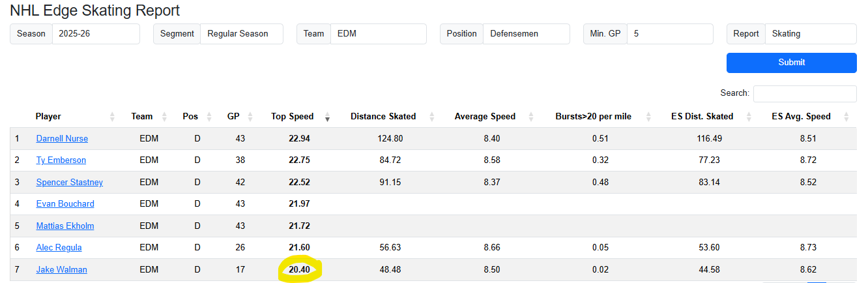Click ES Avg. Speed sort arrows

(x=846, y=117)
